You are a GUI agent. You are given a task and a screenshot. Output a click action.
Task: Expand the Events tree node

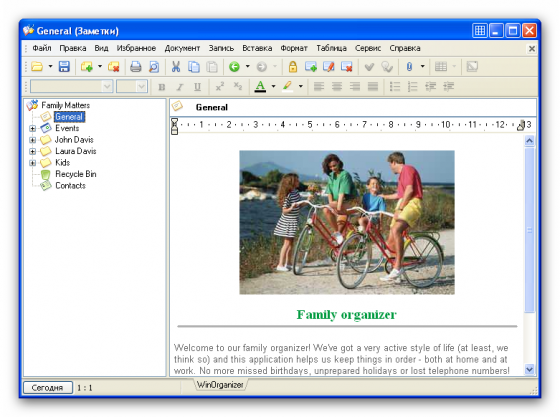(x=32, y=129)
